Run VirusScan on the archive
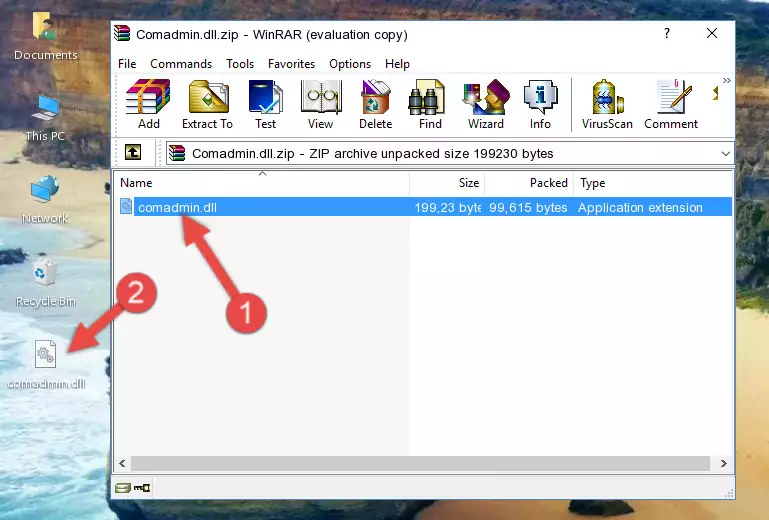The height and width of the screenshot is (520, 769). tap(607, 104)
